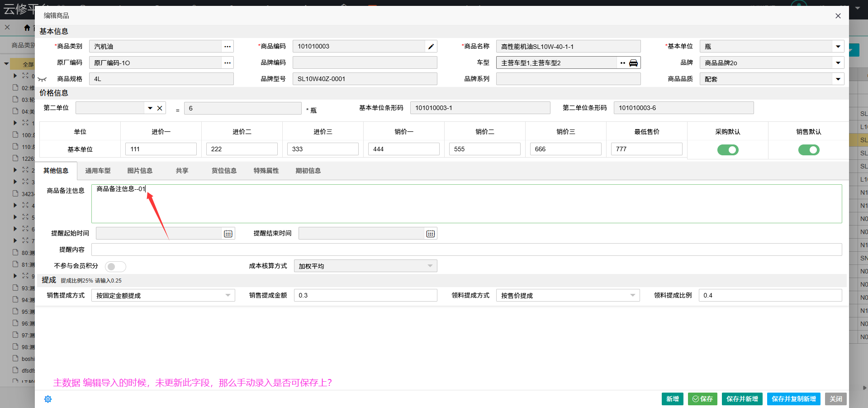Click the settings gear icon at bottom left

(x=48, y=399)
